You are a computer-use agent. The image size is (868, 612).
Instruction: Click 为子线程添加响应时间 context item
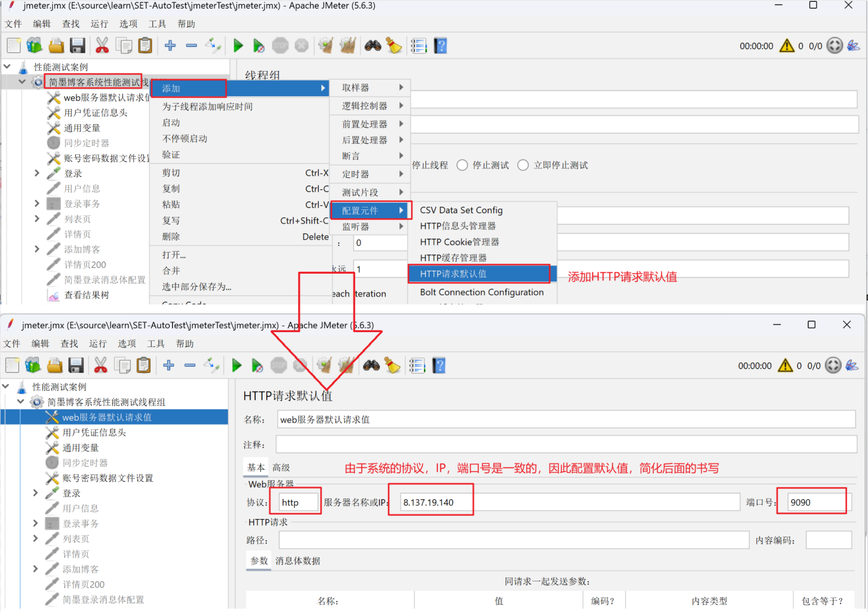coord(207,106)
